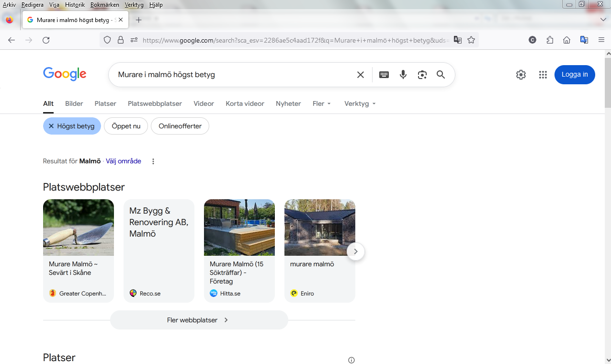Bookmark this page with star icon
The image size is (611, 364).
click(x=471, y=40)
